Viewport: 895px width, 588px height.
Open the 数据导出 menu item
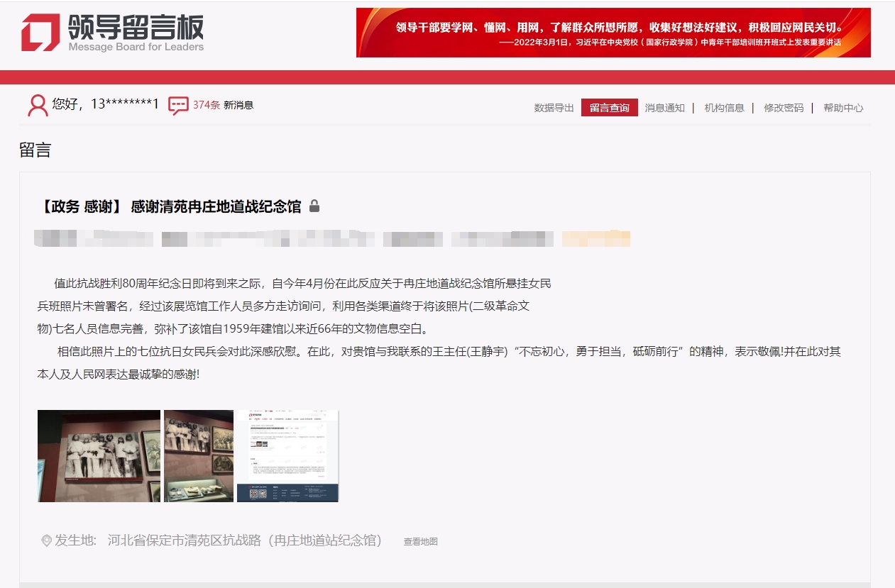tap(554, 108)
